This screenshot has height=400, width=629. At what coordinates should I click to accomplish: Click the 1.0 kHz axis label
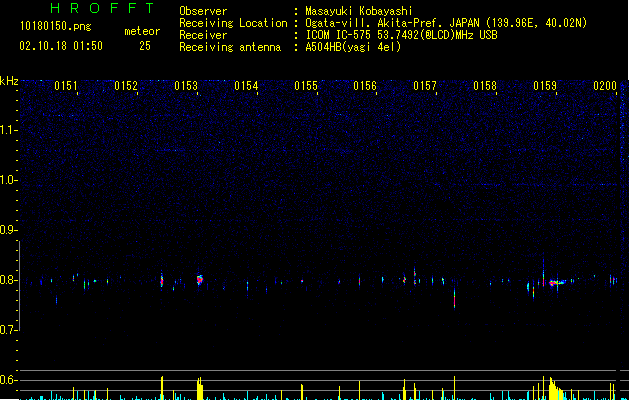click(8, 180)
